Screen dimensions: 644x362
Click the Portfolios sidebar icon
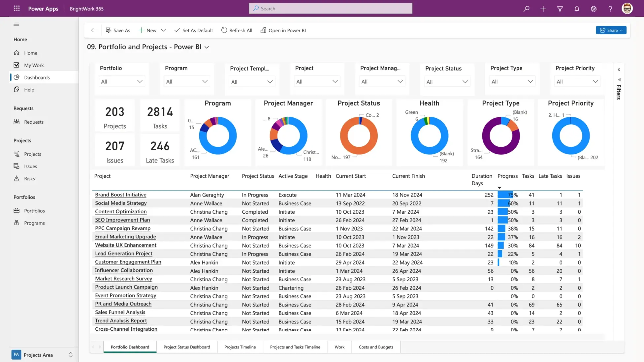point(17,210)
